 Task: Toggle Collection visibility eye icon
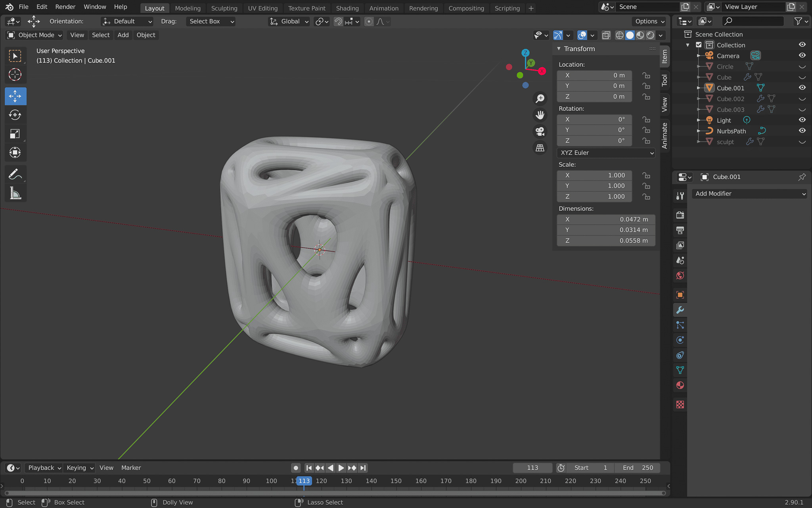coord(802,45)
